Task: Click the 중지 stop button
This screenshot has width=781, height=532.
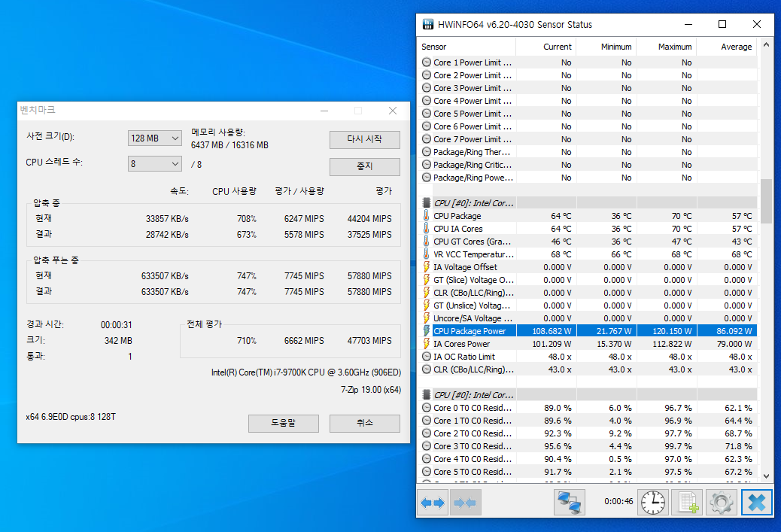Action: [x=365, y=166]
